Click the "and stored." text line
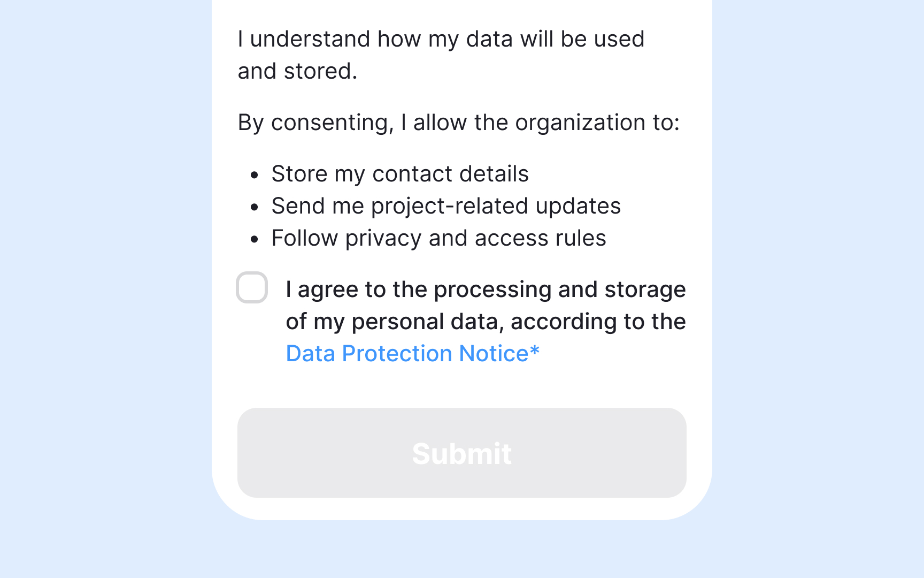Screen dimensions: 924x578 pyautogui.click(x=297, y=71)
